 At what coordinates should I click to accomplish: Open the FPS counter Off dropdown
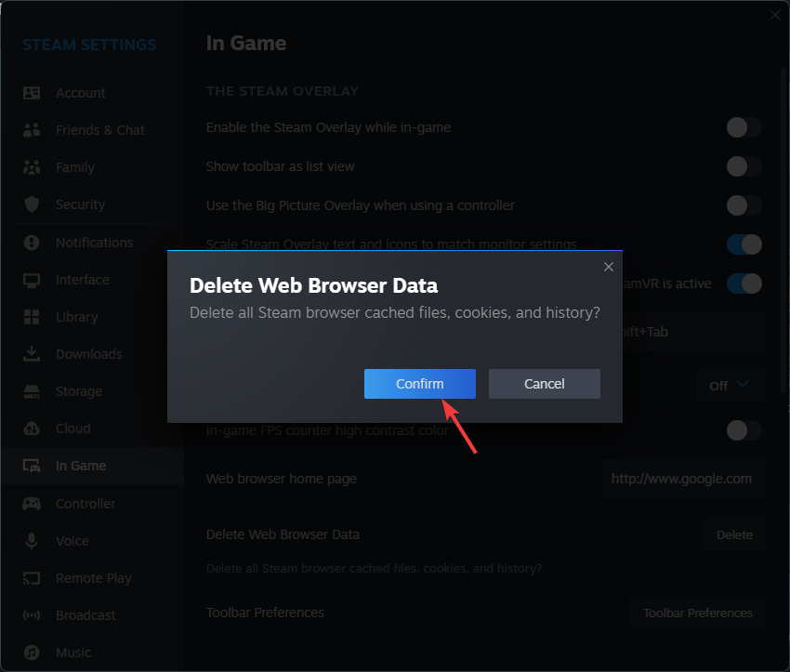[731, 386]
